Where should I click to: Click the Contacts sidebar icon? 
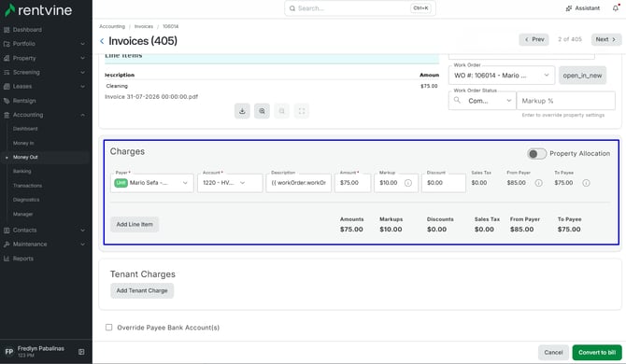click(x=7, y=230)
